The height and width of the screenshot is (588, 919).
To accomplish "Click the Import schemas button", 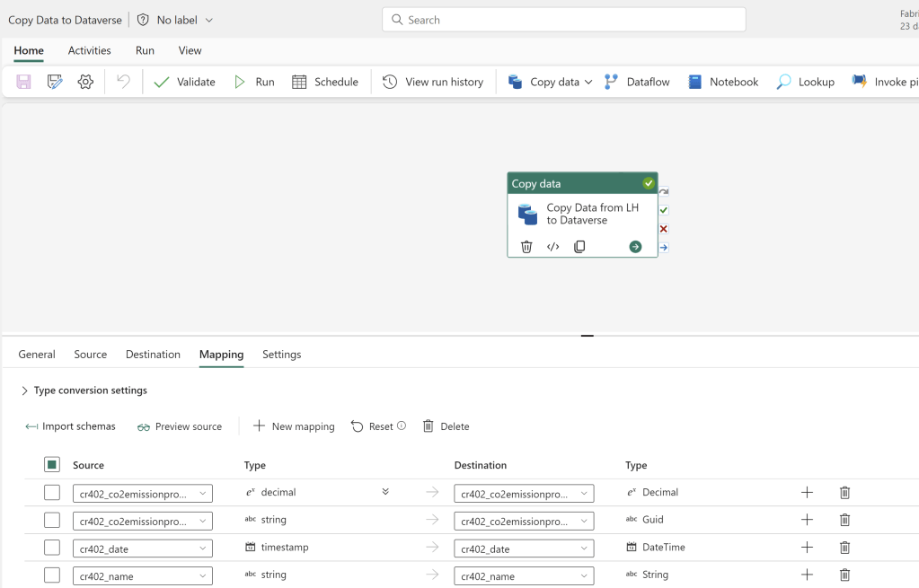I will pos(71,426).
